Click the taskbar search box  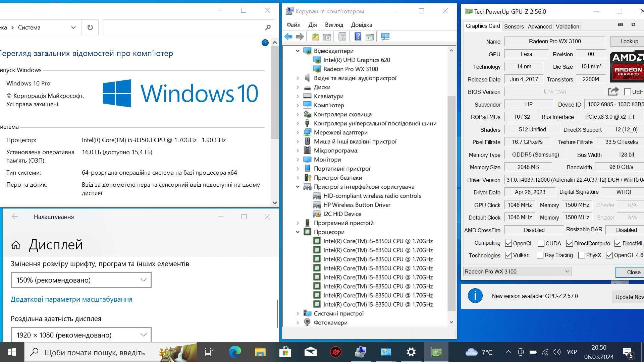coord(111,352)
